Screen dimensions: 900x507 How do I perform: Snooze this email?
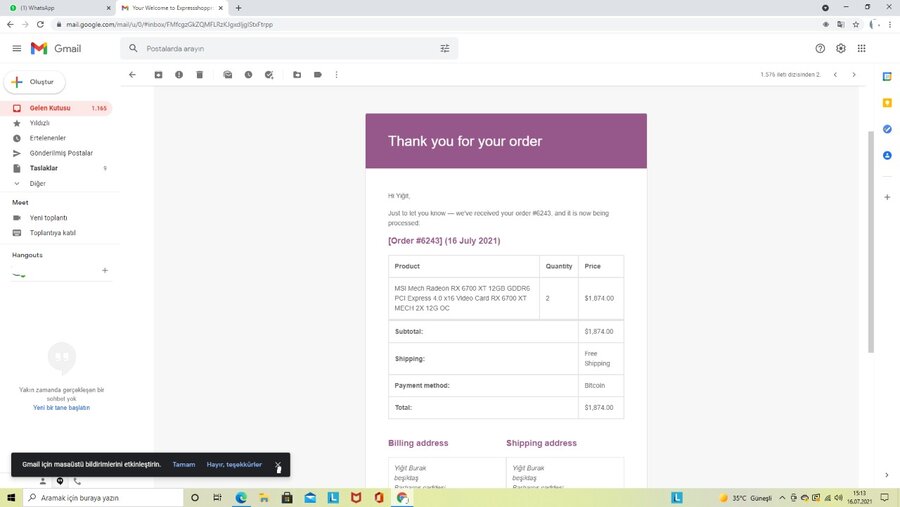pos(249,75)
